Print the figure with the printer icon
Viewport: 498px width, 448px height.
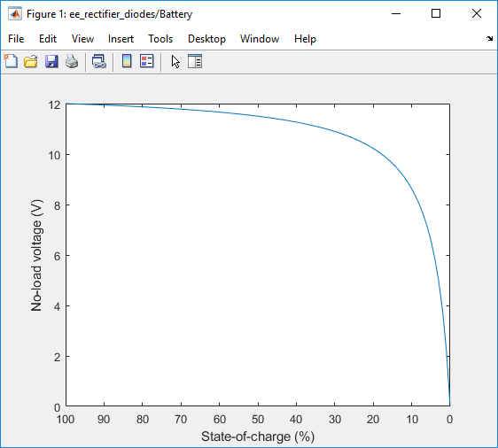tap(72, 61)
